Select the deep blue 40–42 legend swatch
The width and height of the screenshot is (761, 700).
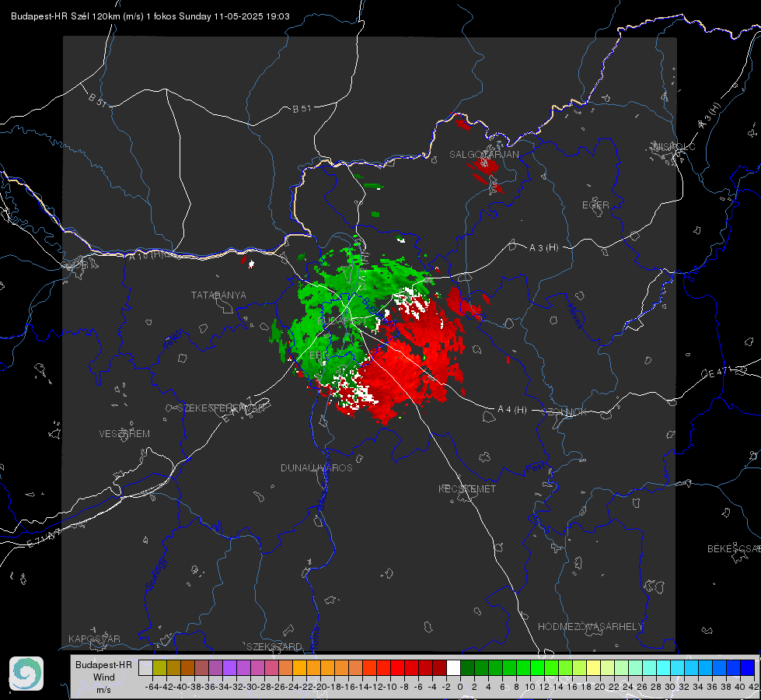click(x=748, y=667)
